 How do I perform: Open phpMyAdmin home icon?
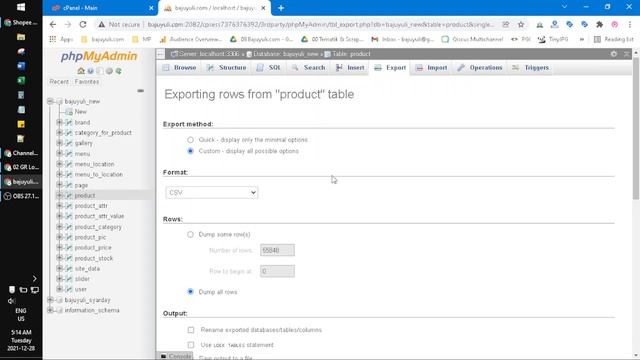[x=81, y=71]
